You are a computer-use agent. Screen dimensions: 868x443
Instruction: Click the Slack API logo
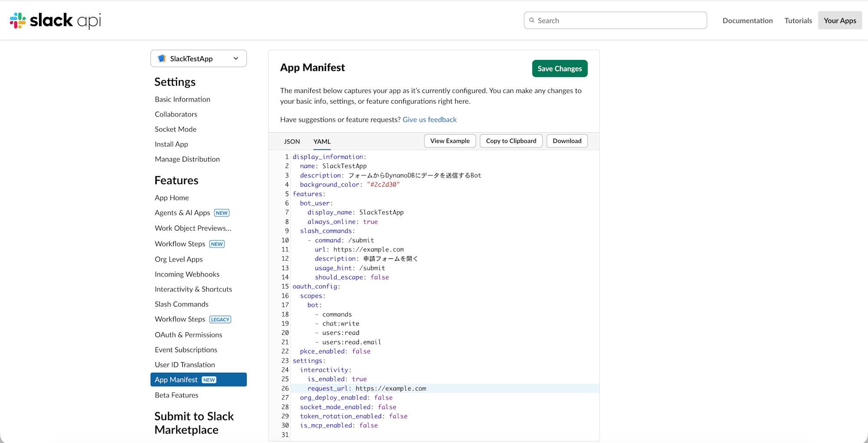(55, 20)
